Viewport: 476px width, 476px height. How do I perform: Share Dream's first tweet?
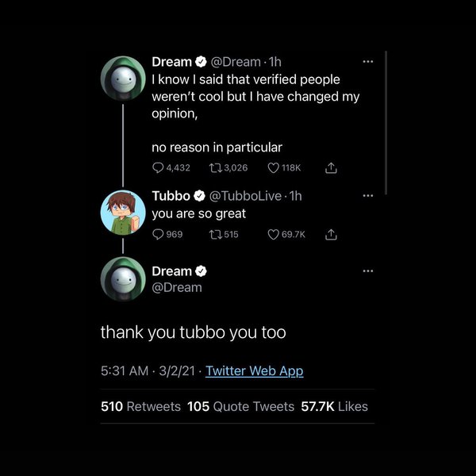click(x=332, y=168)
